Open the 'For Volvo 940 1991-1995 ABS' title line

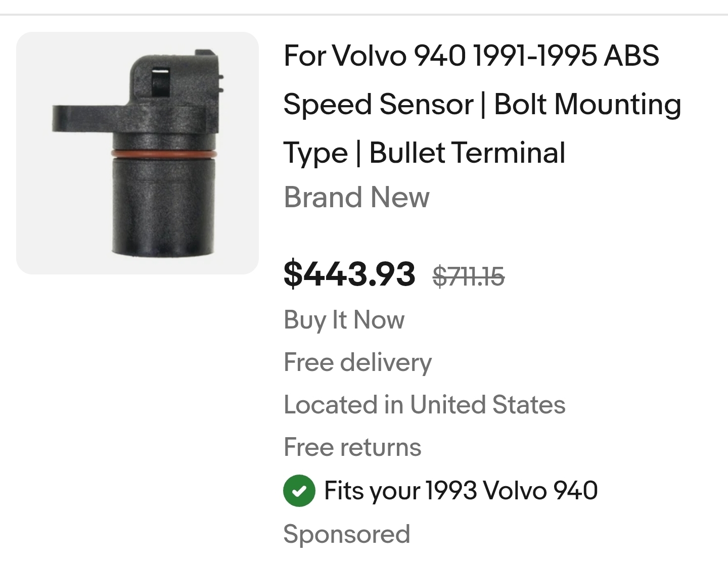point(471,55)
